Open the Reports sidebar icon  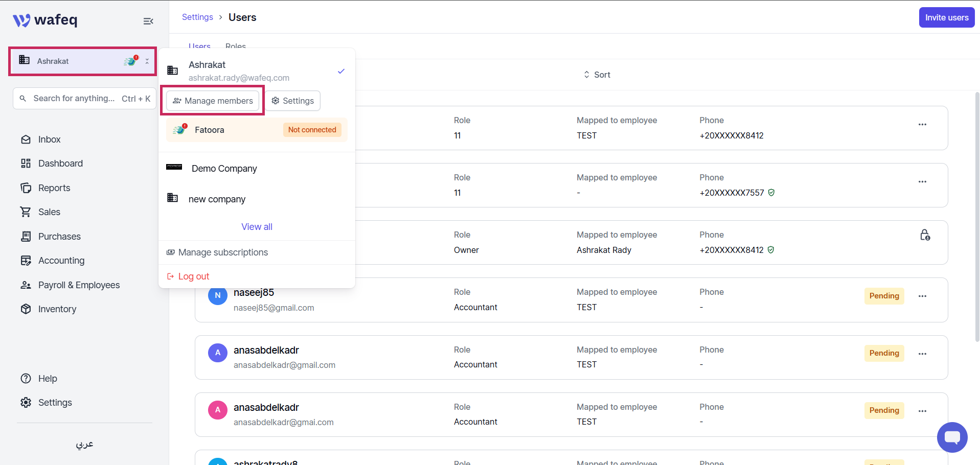pos(26,188)
